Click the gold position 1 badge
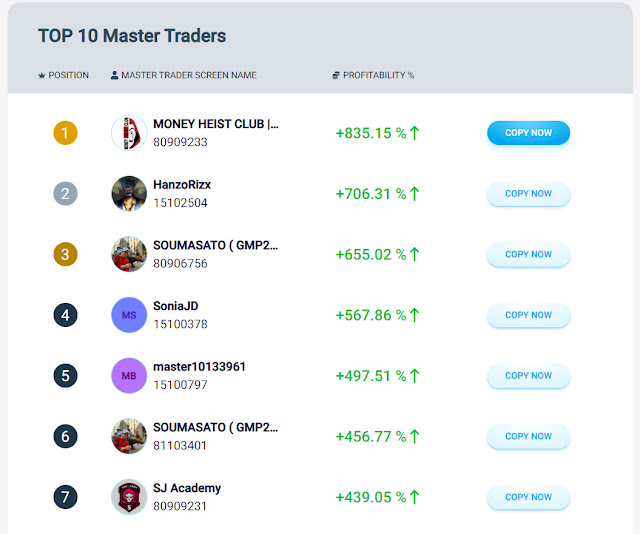This screenshot has height=534, width=640. (x=65, y=133)
